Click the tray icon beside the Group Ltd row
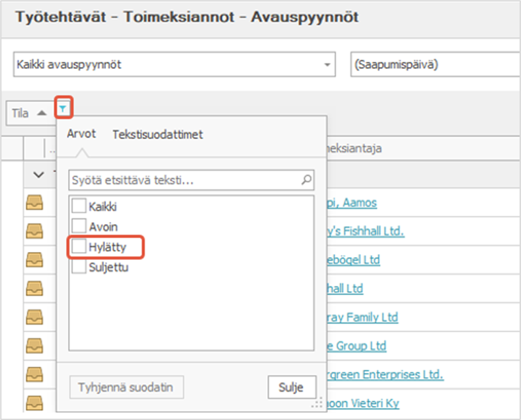 pos(34,345)
